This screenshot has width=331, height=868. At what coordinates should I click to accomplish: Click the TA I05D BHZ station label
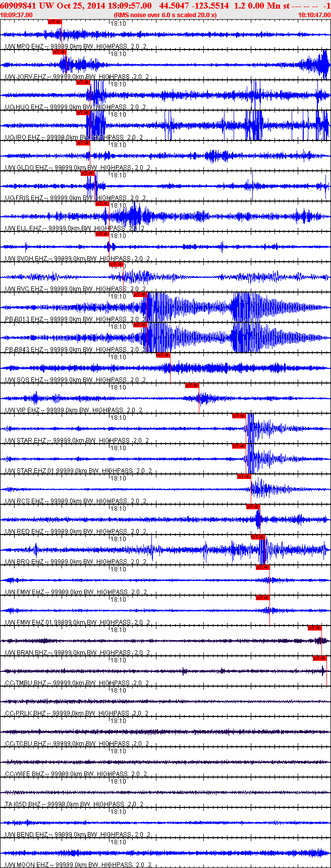(23, 804)
